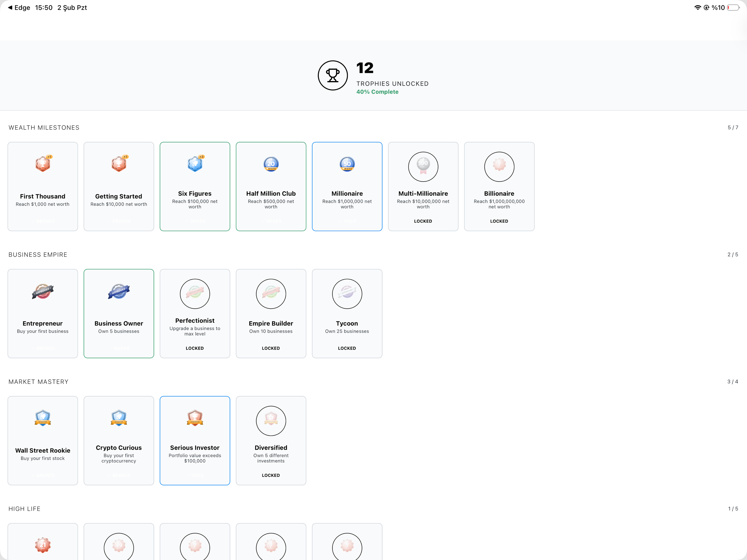Tap LOCKED label on Diversified card
The height and width of the screenshot is (560, 747).
click(x=271, y=475)
